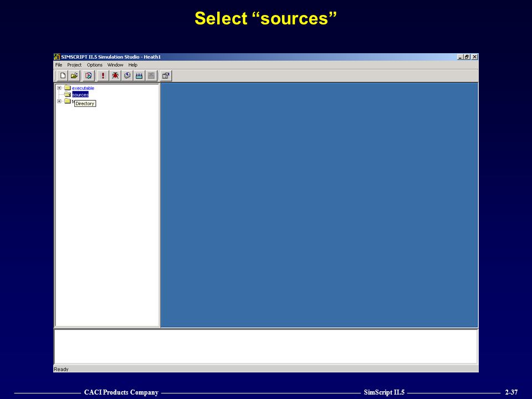Expand the executable tree node

[59, 88]
